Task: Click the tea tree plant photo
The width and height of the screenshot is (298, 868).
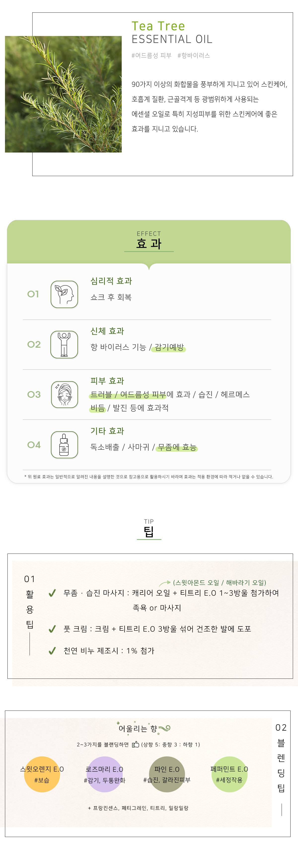Action: (x=63, y=94)
